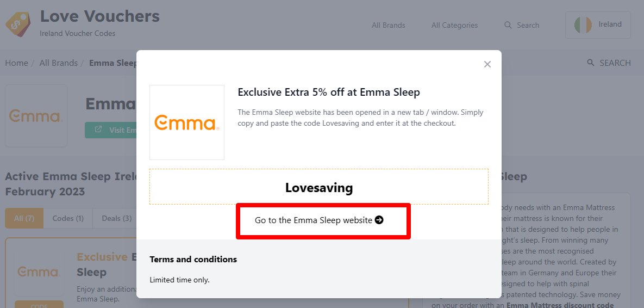Click the Emma logo on the brand page
644x308 pixels.
click(x=36, y=115)
